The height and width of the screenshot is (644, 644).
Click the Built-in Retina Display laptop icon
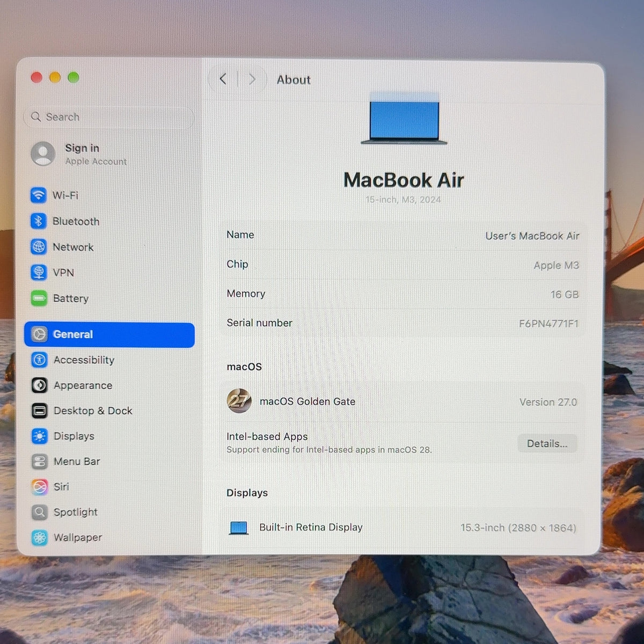tap(239, 528)
